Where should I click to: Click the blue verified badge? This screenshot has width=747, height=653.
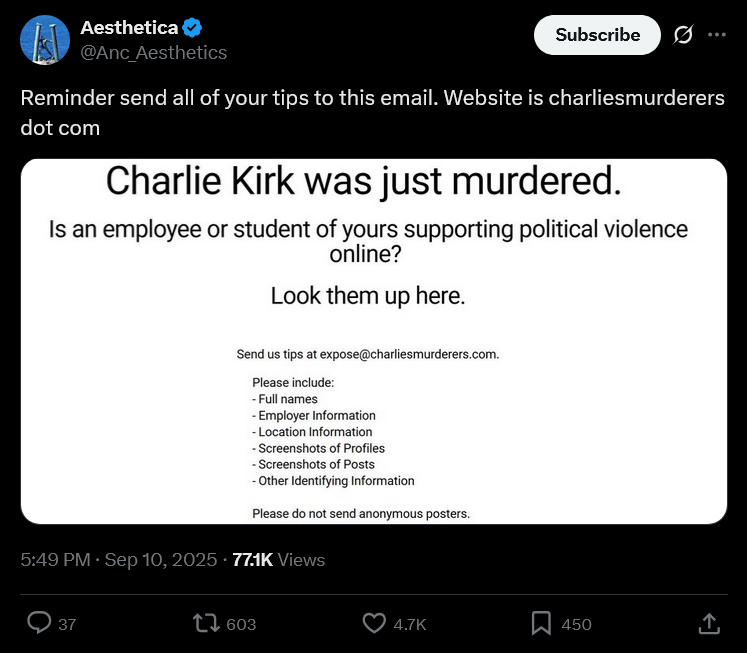[194, 28]
